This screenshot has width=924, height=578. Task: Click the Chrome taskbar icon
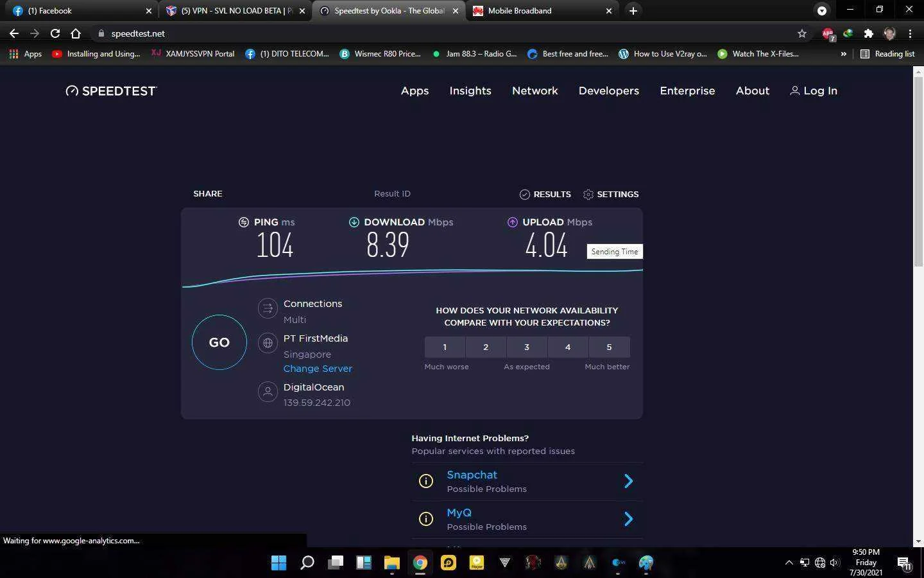420,563
